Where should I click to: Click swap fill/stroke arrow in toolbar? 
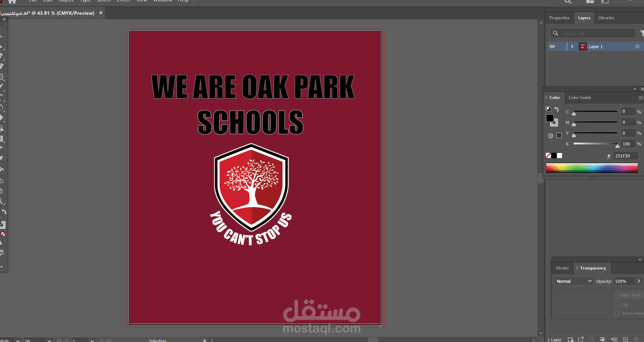pyautogui.click(x=4, y=211)
